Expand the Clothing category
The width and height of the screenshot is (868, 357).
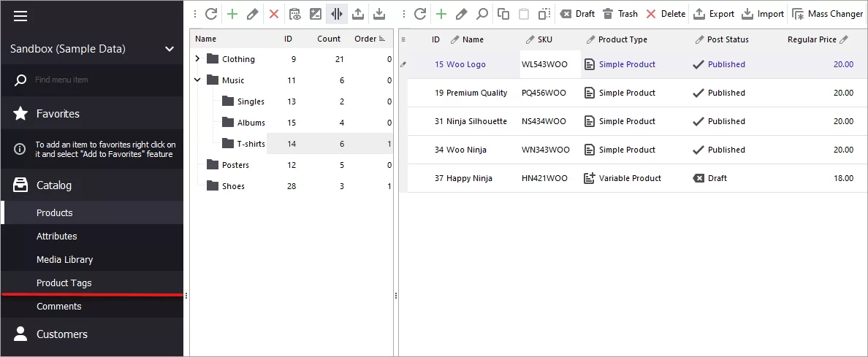click(x=197, y=59)
